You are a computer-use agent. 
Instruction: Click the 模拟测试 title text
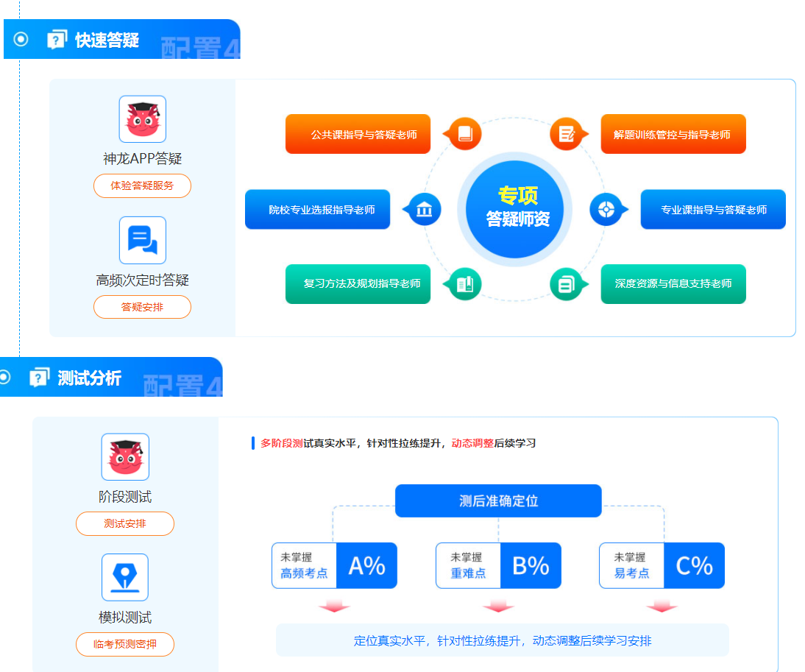click(125, 617)
